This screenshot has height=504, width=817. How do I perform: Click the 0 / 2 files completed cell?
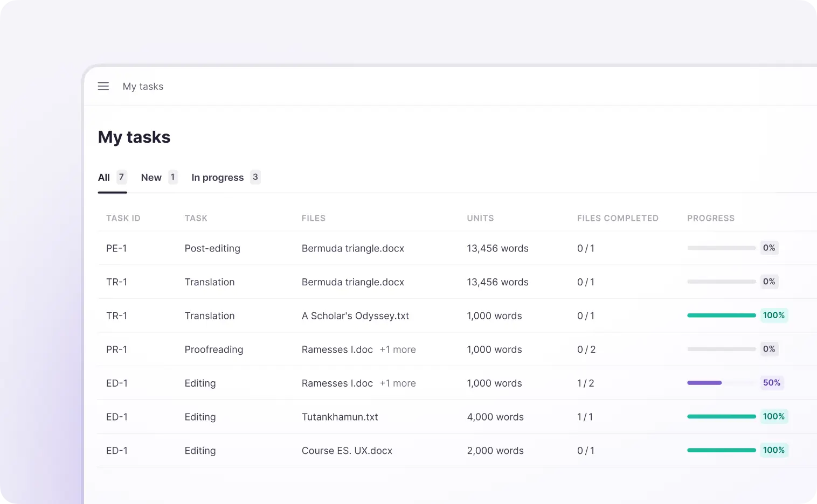point(586,349)
